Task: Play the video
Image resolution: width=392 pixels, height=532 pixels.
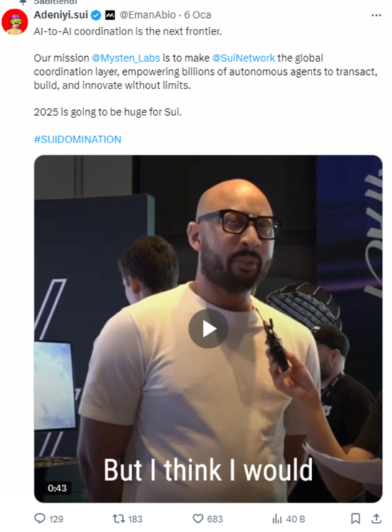Action: click(208, 328)
